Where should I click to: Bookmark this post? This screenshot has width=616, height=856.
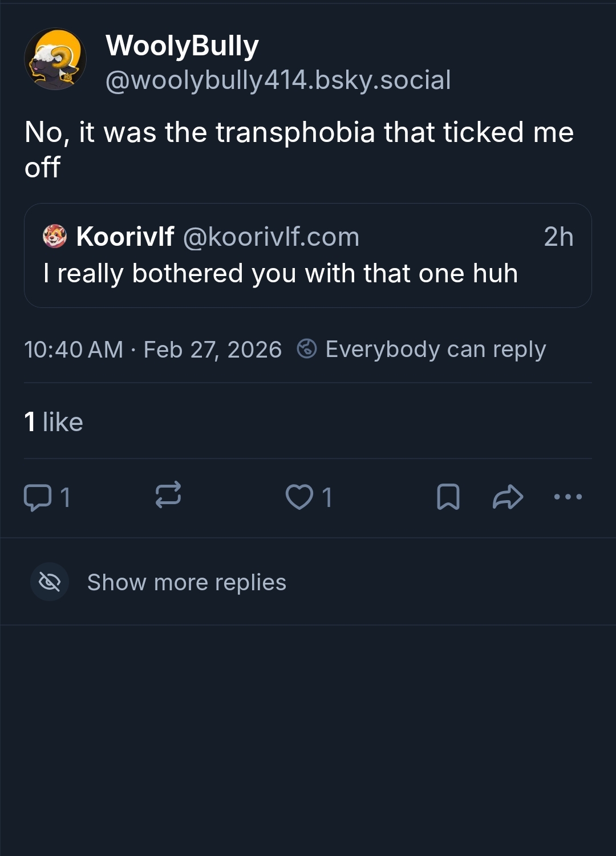[448, 497]
